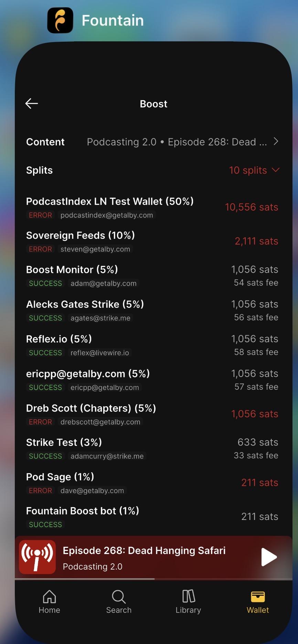Open the Content row chevron
The image size is (298, 644).
276,142
